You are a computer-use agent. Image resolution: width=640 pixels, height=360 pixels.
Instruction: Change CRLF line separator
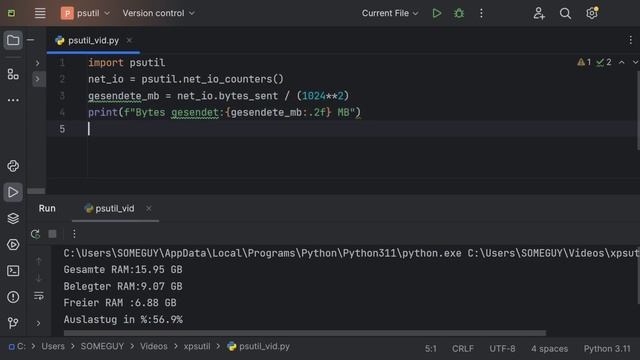[x=463, y=349]
